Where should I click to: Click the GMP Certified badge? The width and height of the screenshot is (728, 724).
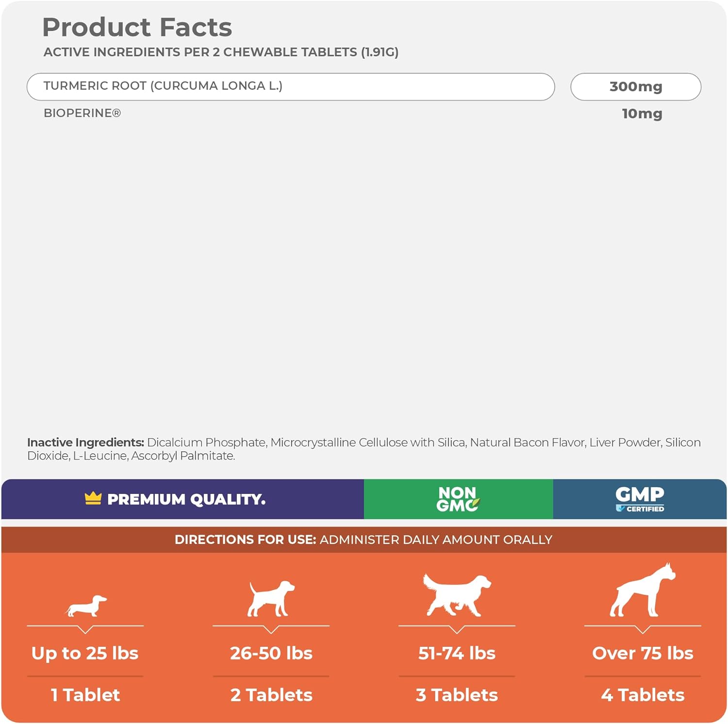(x=640, y=499)
